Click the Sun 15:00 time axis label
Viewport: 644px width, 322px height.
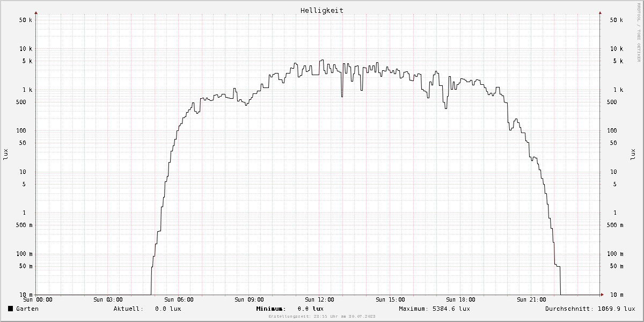[391, 299]
